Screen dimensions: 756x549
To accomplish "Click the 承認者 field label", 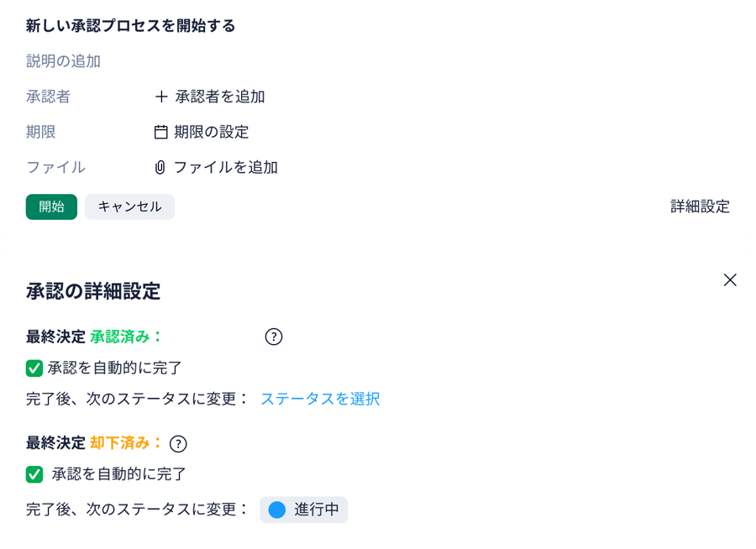I will [48, 97].
